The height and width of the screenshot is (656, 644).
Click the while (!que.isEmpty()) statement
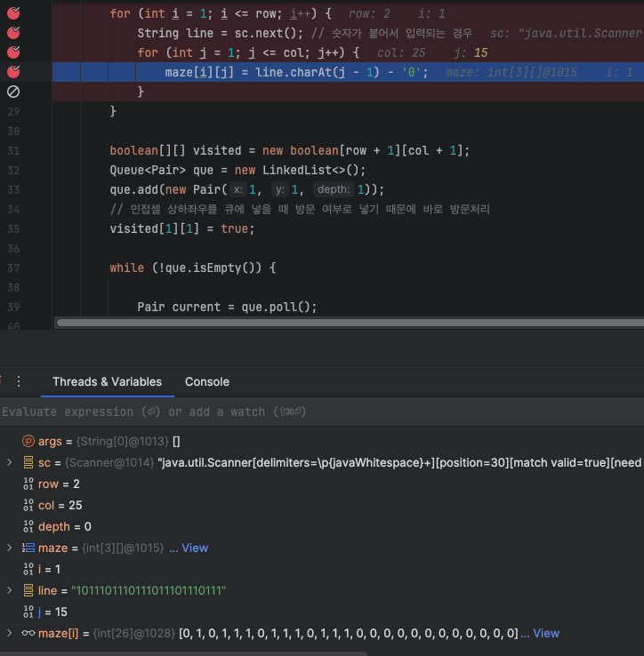193,268
